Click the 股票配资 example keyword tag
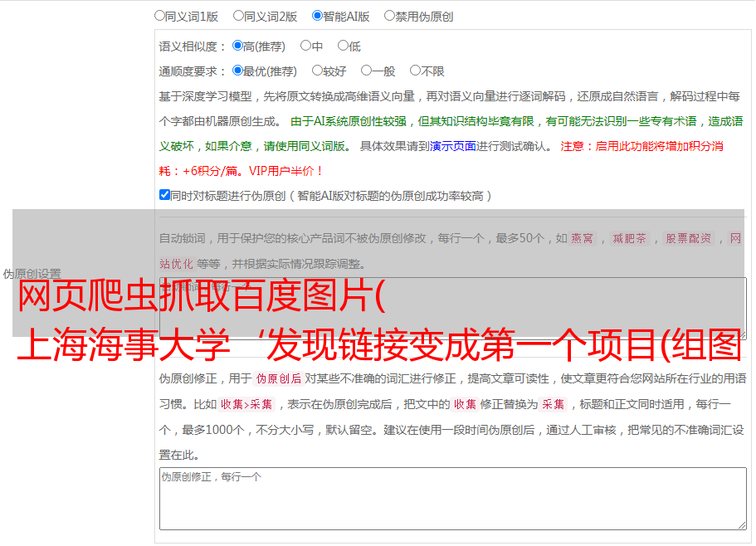Screen dimensions: 756x546 pyautogui.click(x=688, y=239)
